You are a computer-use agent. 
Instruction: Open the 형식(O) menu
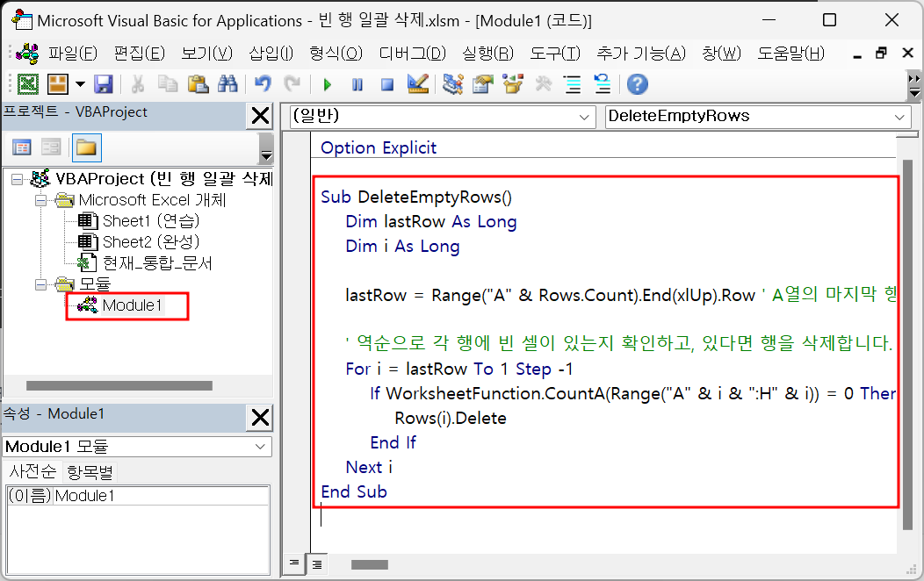tap(336, 54)
